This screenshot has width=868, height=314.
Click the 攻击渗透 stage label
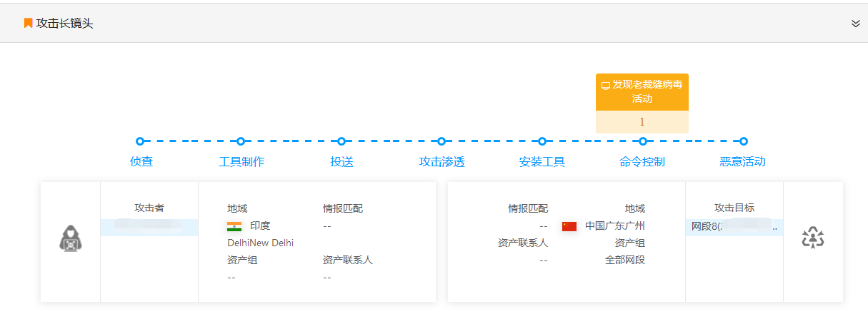[442, 162]
